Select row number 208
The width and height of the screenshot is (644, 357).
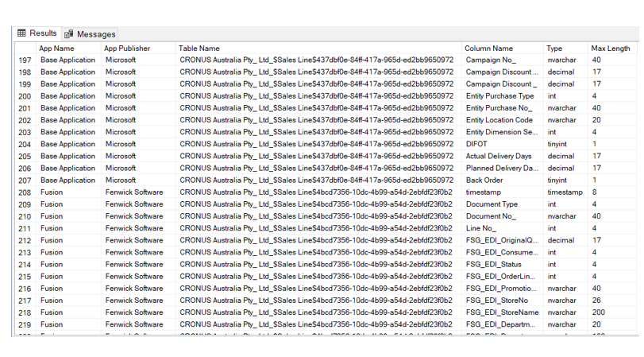(x=25, y=192)
